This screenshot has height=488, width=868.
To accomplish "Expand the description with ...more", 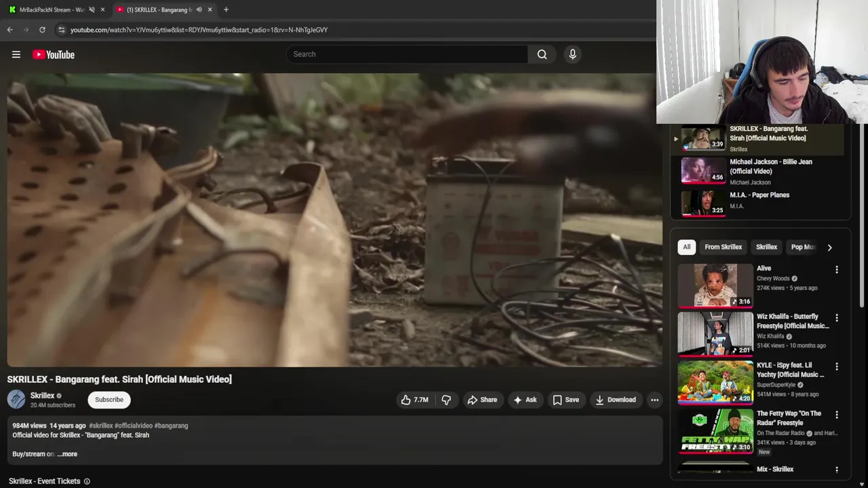I will [x=67, y=454].
